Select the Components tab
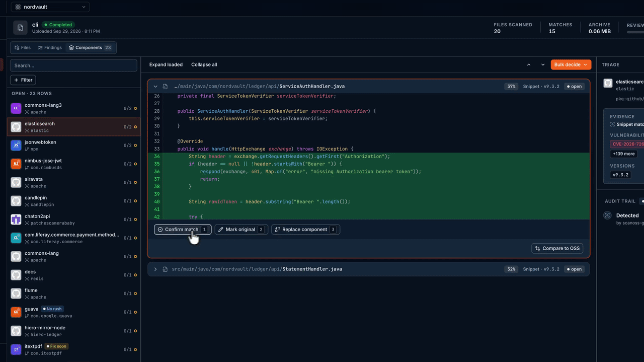The width and height of the screenshot is (644, 362). pos(91,48)
